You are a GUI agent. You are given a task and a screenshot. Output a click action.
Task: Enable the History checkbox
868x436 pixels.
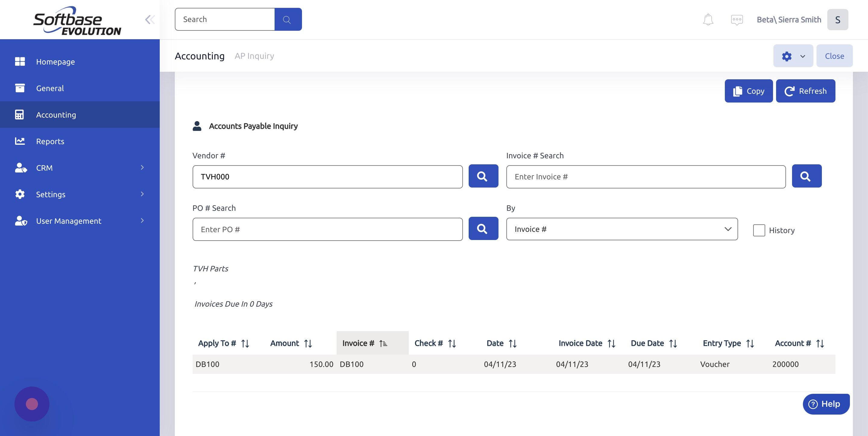759,230
